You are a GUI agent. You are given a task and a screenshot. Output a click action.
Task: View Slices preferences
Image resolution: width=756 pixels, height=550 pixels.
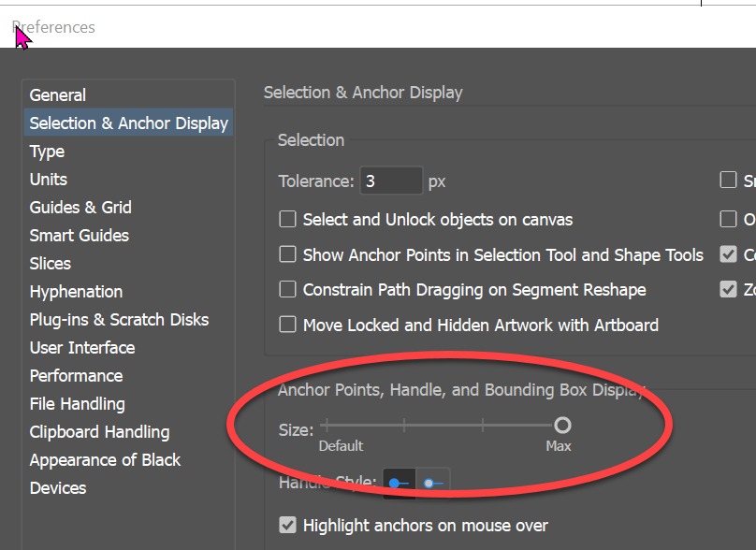coord(50,263)
